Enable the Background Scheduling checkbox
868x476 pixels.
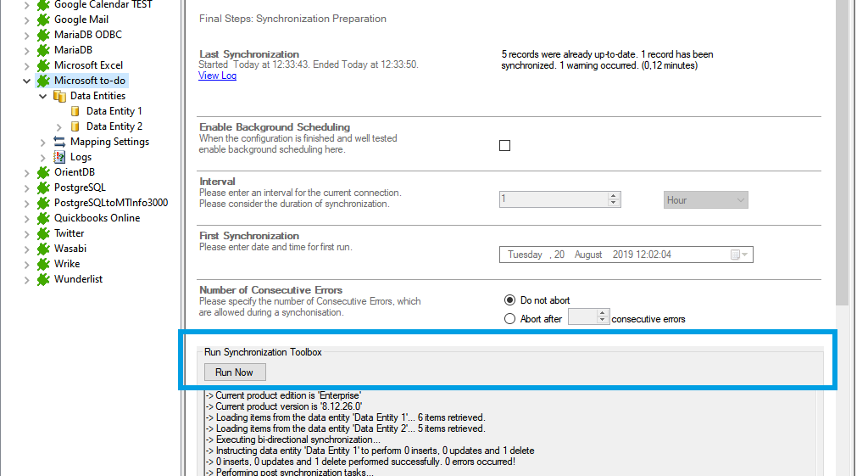[x=505, y=145]
